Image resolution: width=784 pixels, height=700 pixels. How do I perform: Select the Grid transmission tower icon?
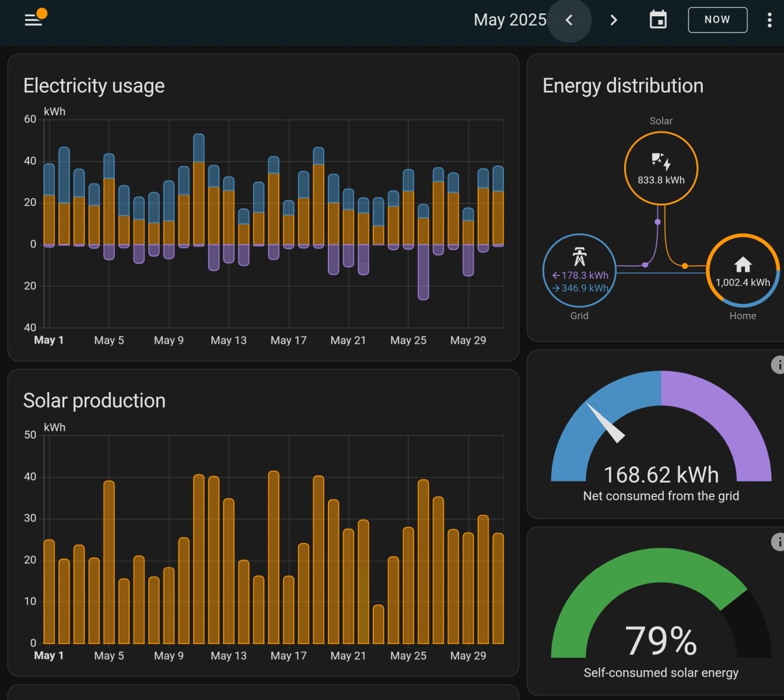pyautogui.click(x=579, y=257)
